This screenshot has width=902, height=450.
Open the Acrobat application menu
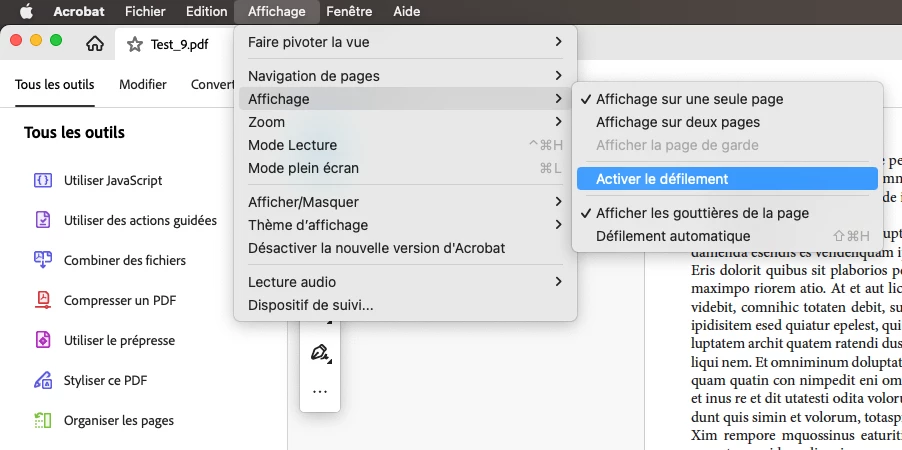pos(79,12)
